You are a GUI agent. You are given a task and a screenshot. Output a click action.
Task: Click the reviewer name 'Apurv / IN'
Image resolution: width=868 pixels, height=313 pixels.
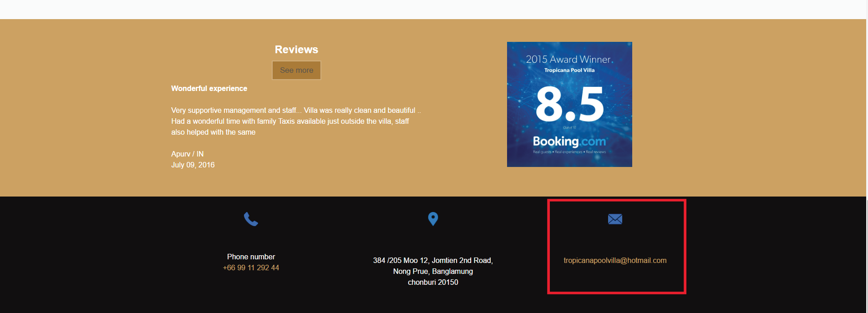(187, 154)
